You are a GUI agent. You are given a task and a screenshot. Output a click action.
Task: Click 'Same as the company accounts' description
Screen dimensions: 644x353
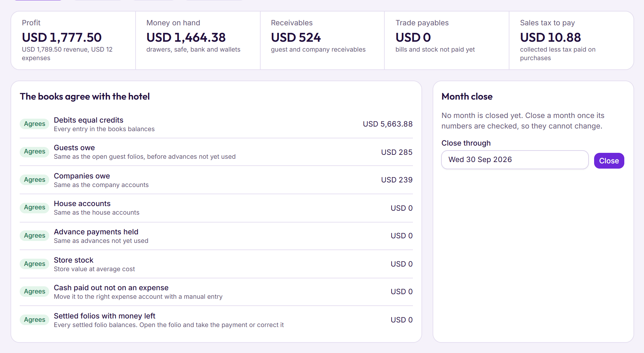(101, 185)
